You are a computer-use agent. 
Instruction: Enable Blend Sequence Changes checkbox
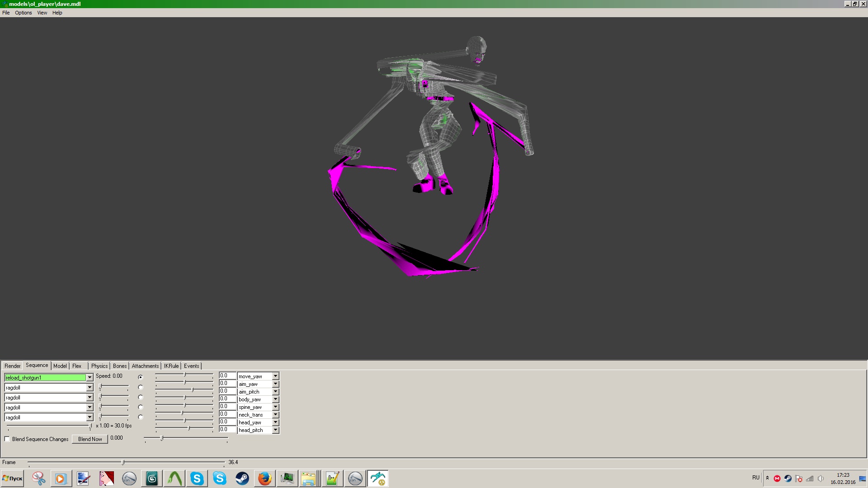click(7, 439)
